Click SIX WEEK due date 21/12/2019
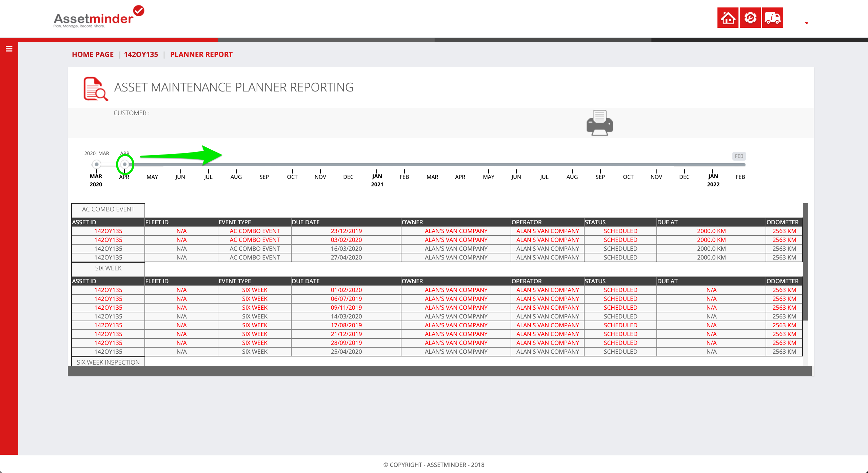Screen dimensions: 868x473 click(346, 334)
